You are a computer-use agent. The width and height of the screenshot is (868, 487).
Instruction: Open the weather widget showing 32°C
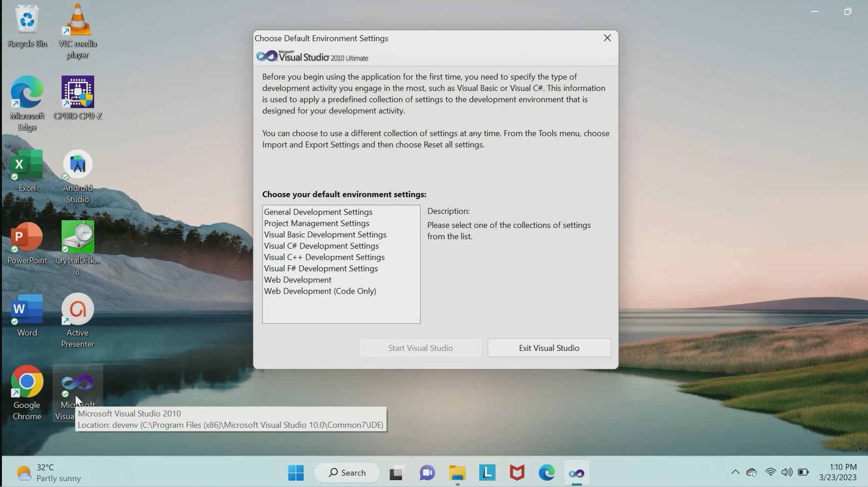click(48, 473)
